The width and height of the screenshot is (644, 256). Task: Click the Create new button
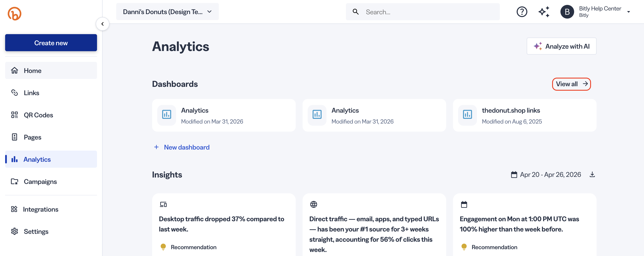51,43
